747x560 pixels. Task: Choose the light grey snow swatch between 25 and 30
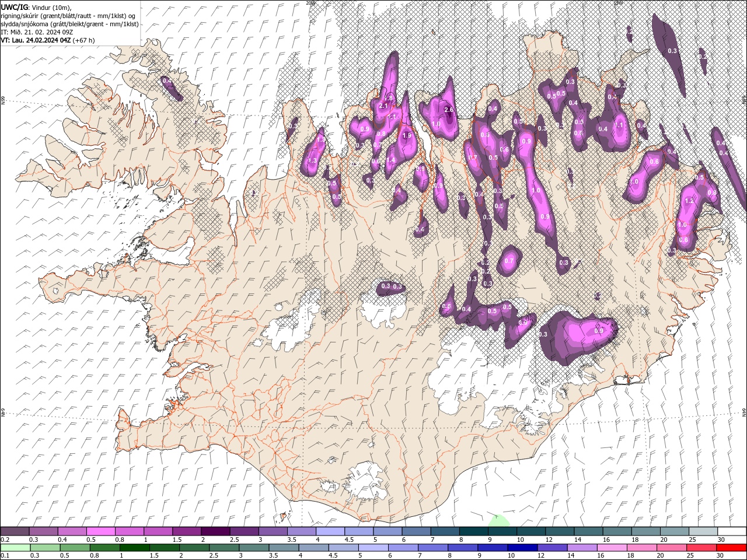pos(704,531)
